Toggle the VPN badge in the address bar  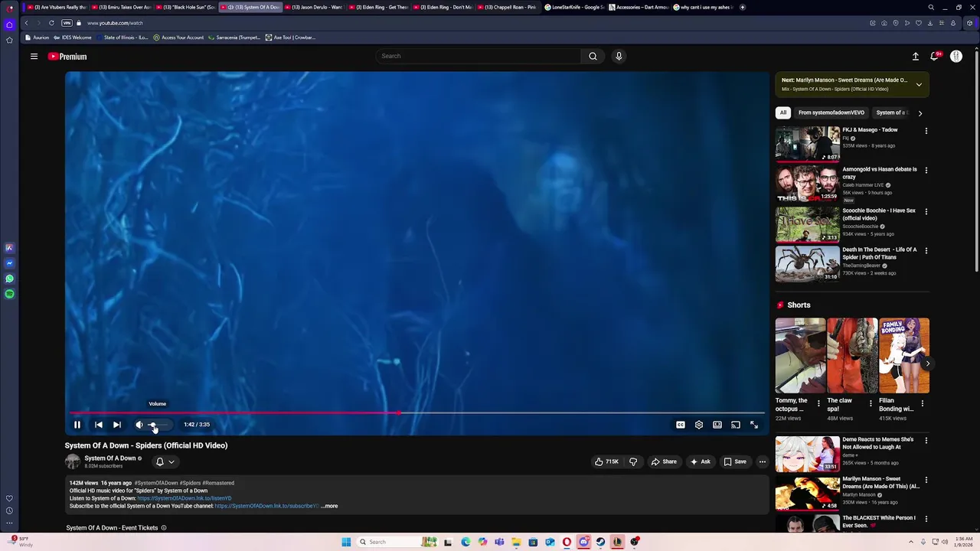click(67, 23)
